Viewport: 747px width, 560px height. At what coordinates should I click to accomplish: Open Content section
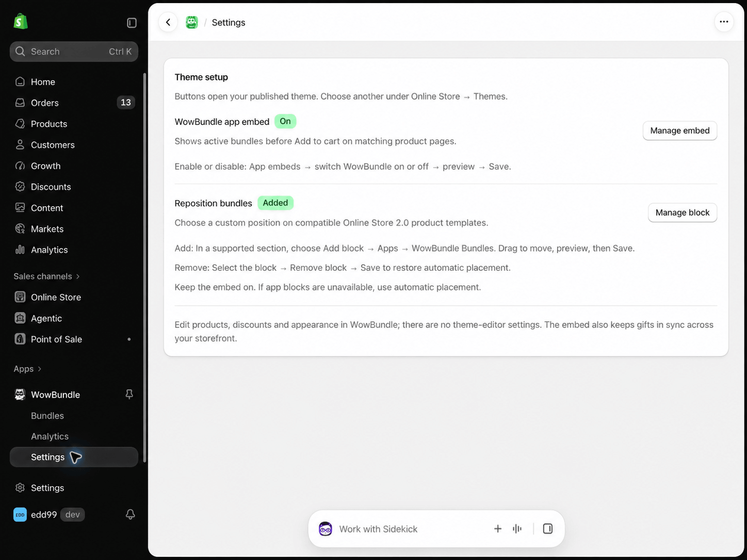click(74, 208)
